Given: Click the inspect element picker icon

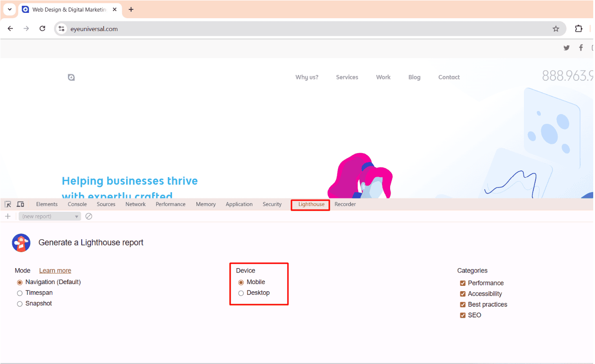Looking at the screenshot, I should (x=8, y=204).
